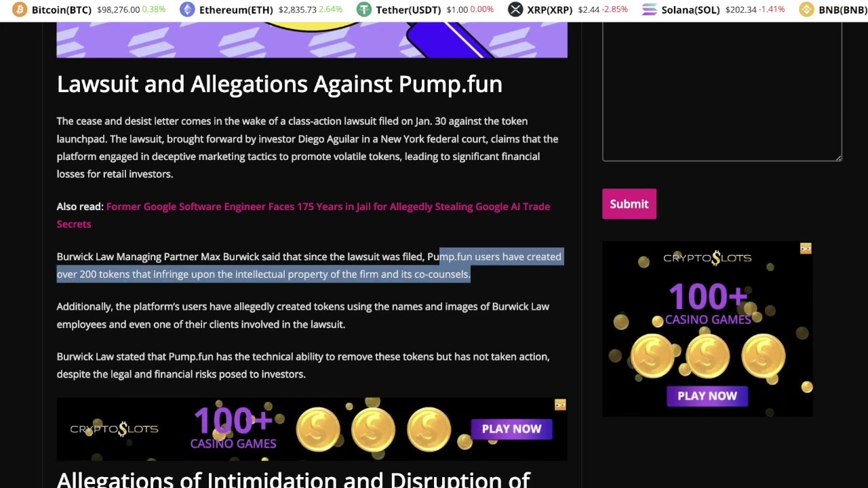Screen dimensions: 868x488
Task: Click PLAY NOW on sidebar casino ad
Action: pos(707,396)
